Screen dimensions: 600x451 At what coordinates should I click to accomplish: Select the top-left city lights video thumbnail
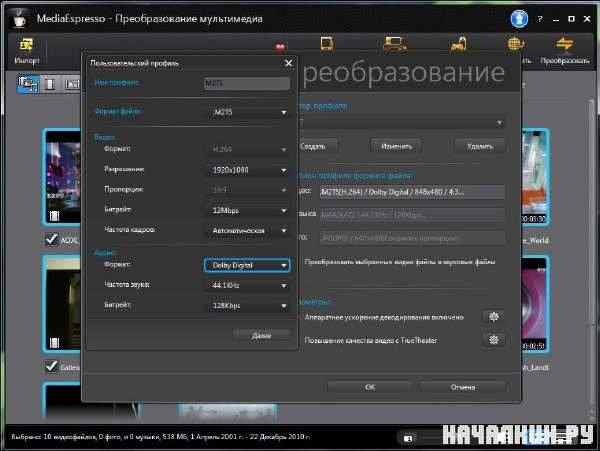pos(62,177)
